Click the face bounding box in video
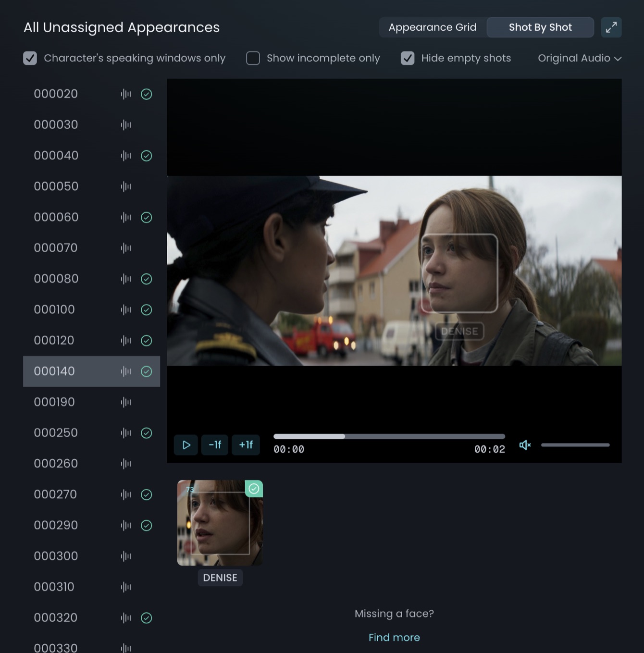The height and width of the screenshot is (653, 644). pyautogui.click(x=459, y=273)
